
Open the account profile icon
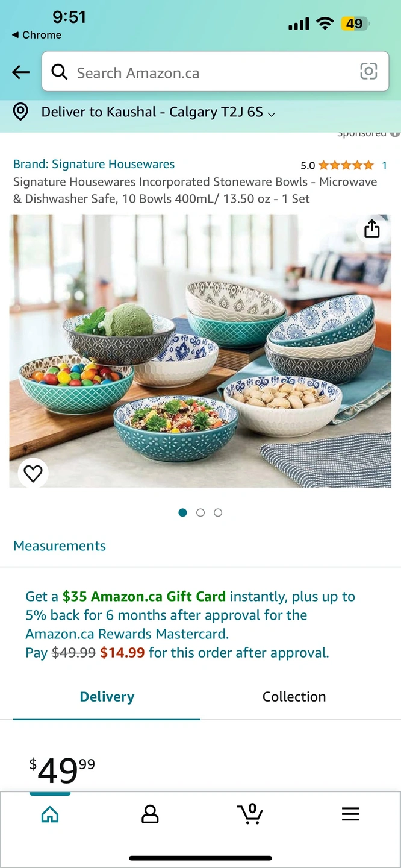point(150,814)
